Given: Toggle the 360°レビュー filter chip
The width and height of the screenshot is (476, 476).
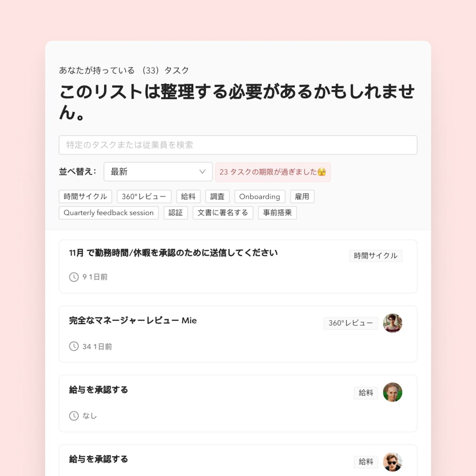Looking at the screenshot, I should coord(144,196).
